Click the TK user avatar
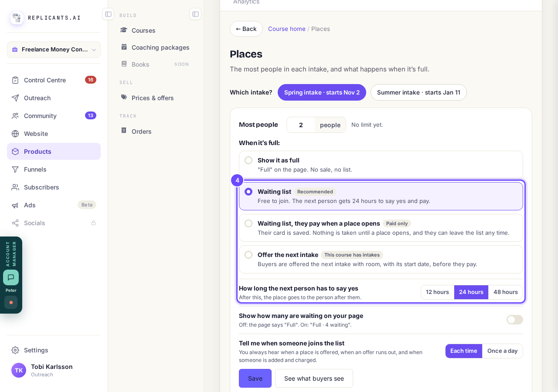This screenshot has width=558, height=392. (x=19, y=370)
